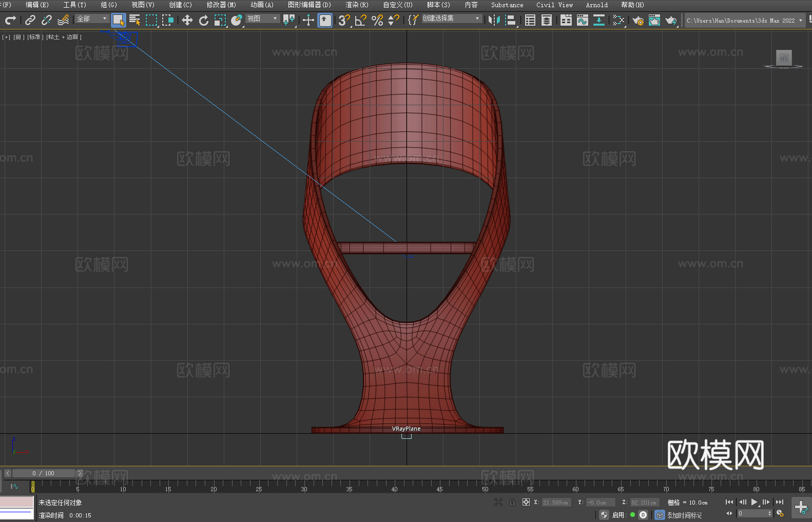Select the Place object tool
Screen dimensions: 812x522
[x=237, y=20]
